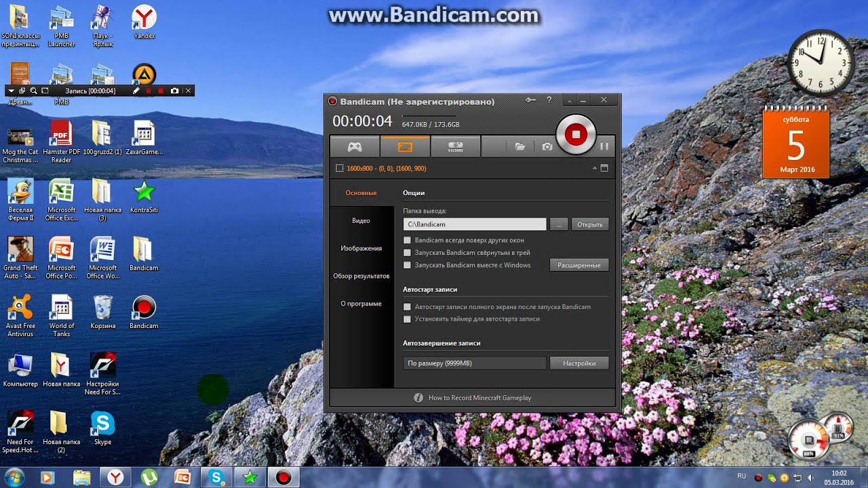The height and width of the screenshot is (488, 868).
Task: Click dashed region icon on recording overlay bar
Action: [x=45, y=91]
